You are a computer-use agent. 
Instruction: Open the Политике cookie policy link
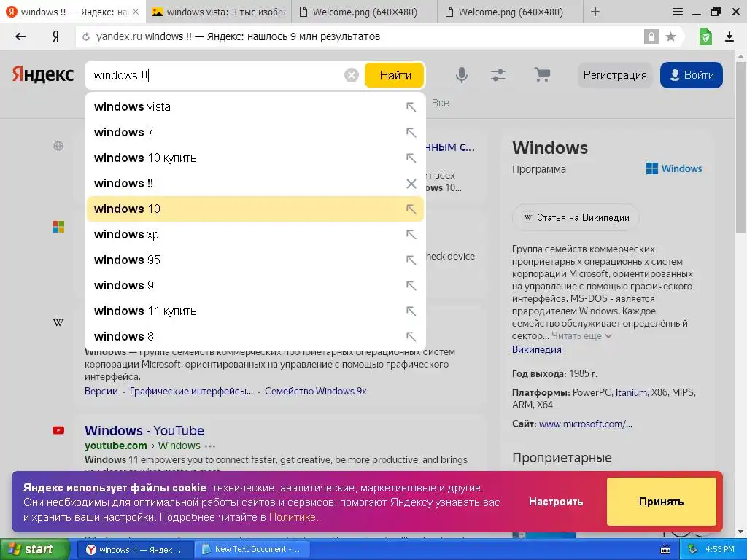(292, 517)
